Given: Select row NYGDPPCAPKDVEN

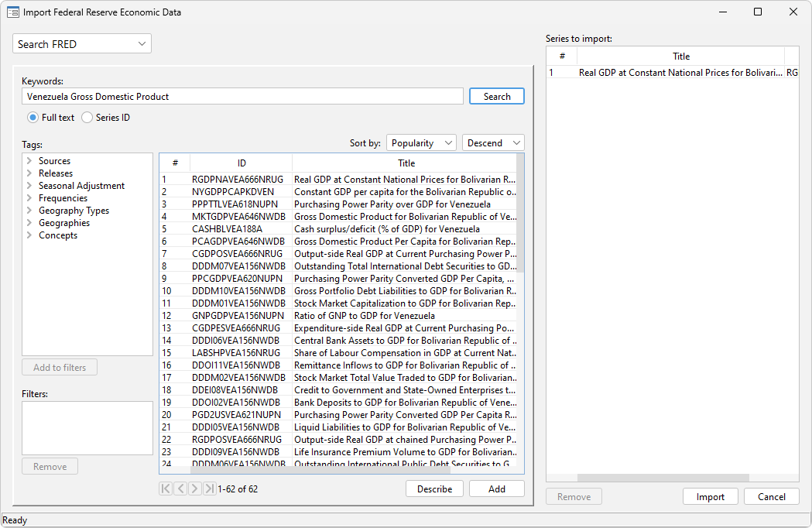Looking at the screenshot, I should [338, 192].
